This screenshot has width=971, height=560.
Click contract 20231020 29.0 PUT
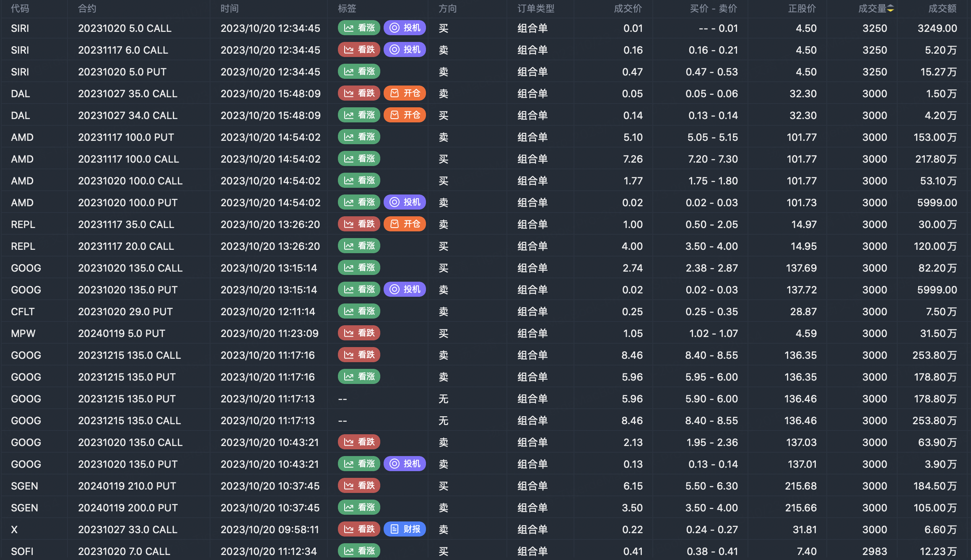click(x=125, y=312)
